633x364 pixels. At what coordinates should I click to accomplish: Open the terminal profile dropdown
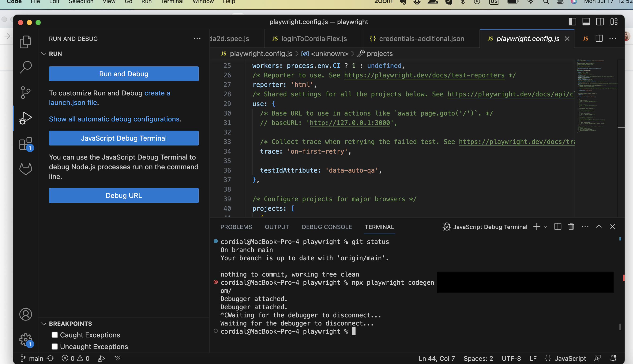coord(545,226)
